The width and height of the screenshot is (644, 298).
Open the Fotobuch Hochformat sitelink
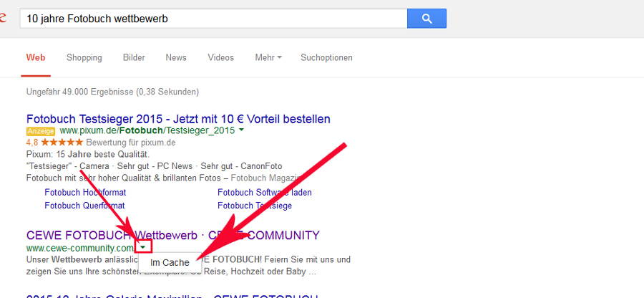[x=85, y=193]
